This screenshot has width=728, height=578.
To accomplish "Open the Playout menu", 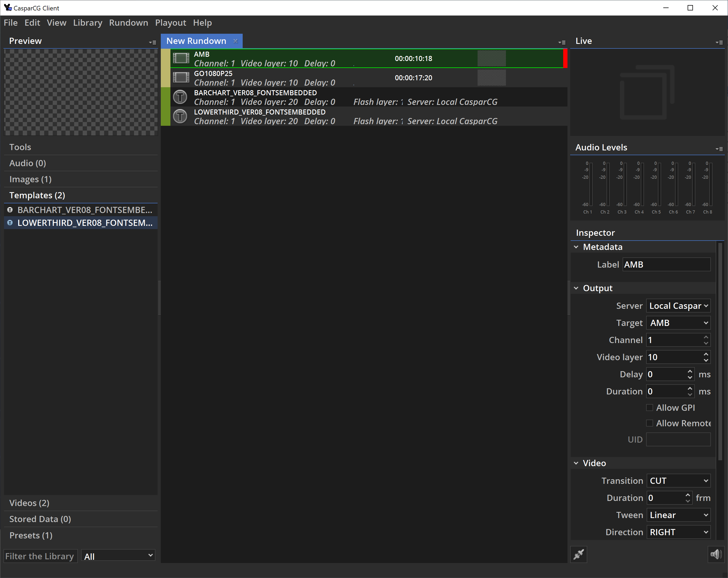I will (x=170, y=23).
